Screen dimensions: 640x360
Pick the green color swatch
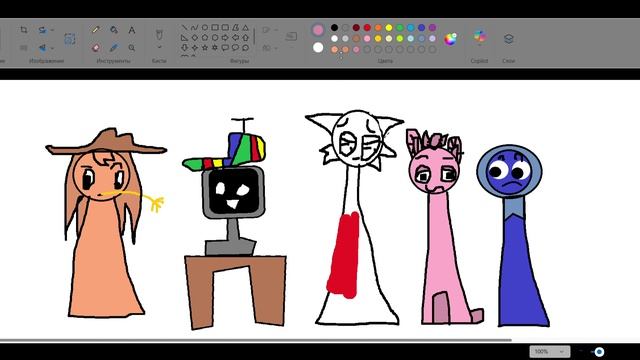tap(400, 28)
